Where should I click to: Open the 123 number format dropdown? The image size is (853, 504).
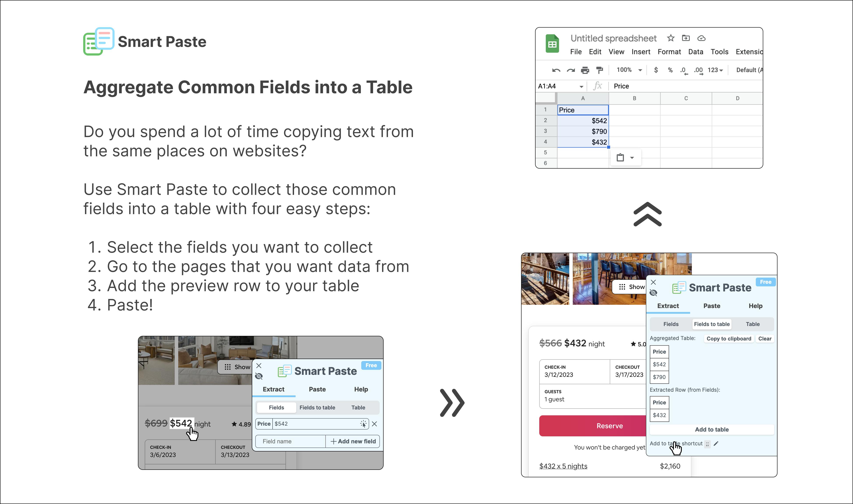pyautogui.click(x=716, y=70)
